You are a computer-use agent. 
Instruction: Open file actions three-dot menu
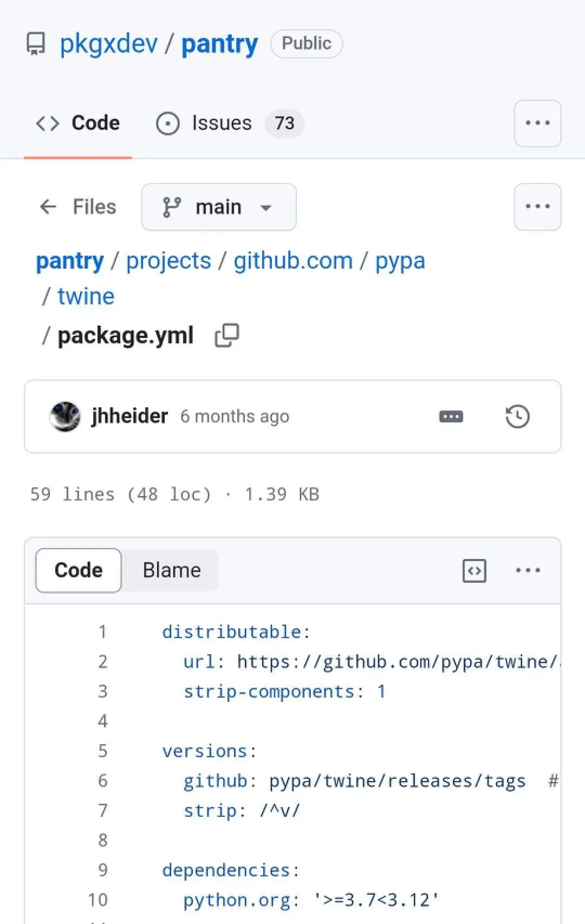click(528, 570)
